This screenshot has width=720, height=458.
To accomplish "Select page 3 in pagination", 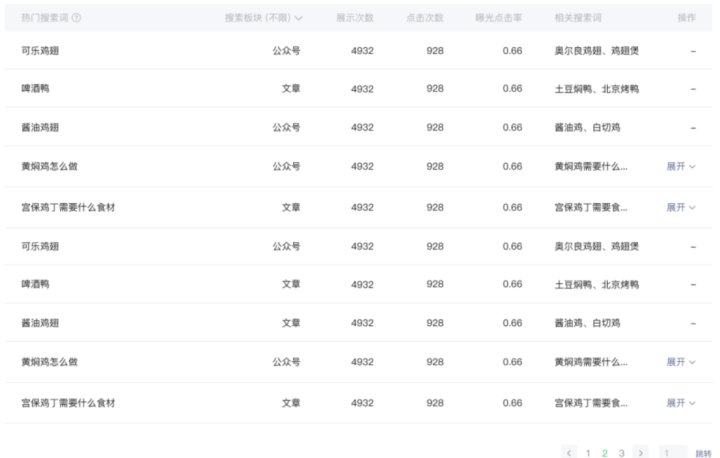I will click(x=621, y=453).
